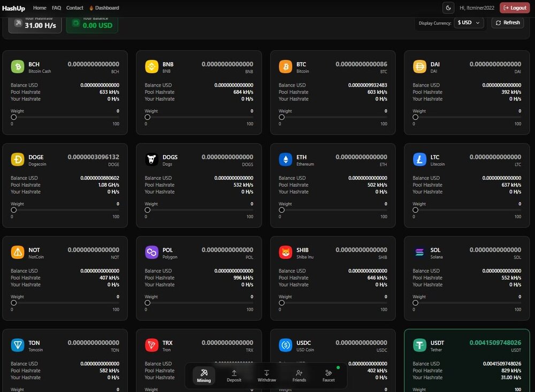Click the BCH Bitcoin Cash coin icon
The image size is (535, 392).
coord(18,66)
